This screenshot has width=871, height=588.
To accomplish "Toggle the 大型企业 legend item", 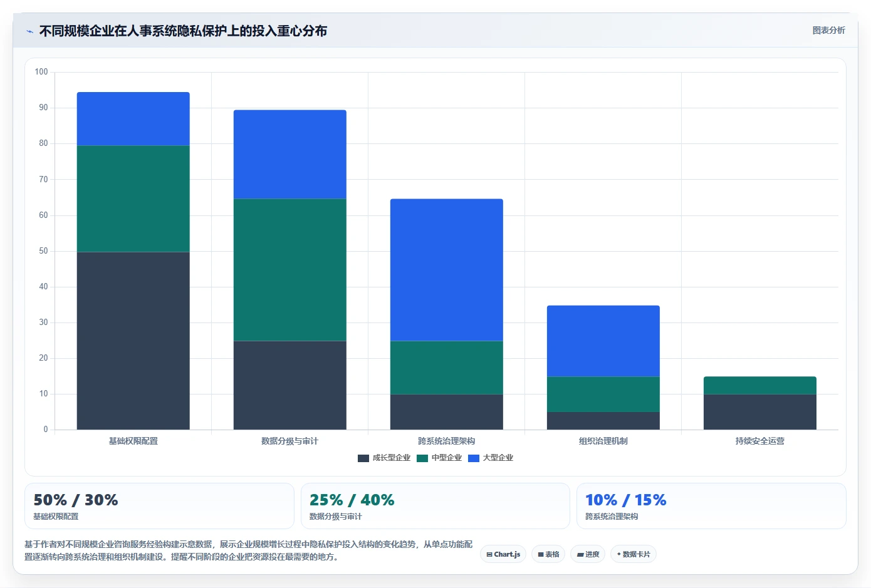I will coord(491,458).
